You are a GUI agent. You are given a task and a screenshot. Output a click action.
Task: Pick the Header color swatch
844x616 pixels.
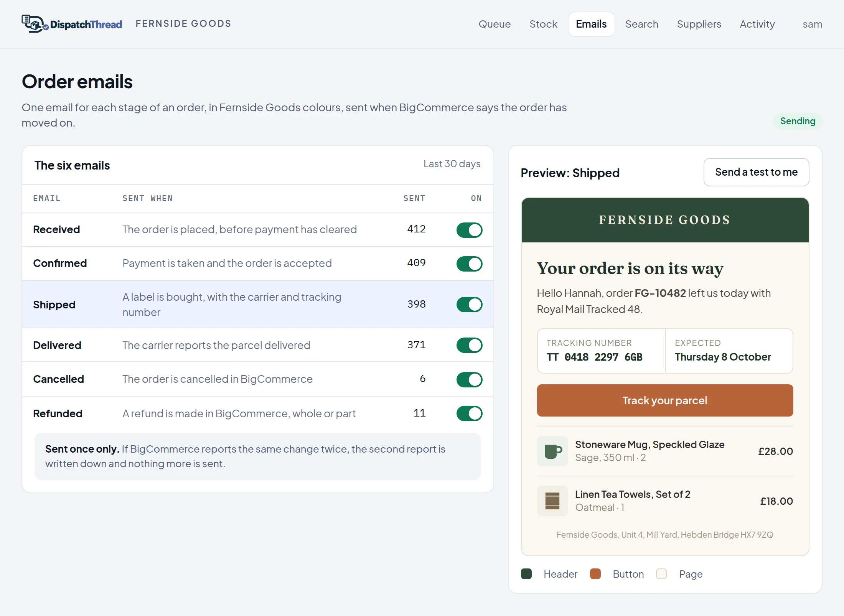click(526, 574)
